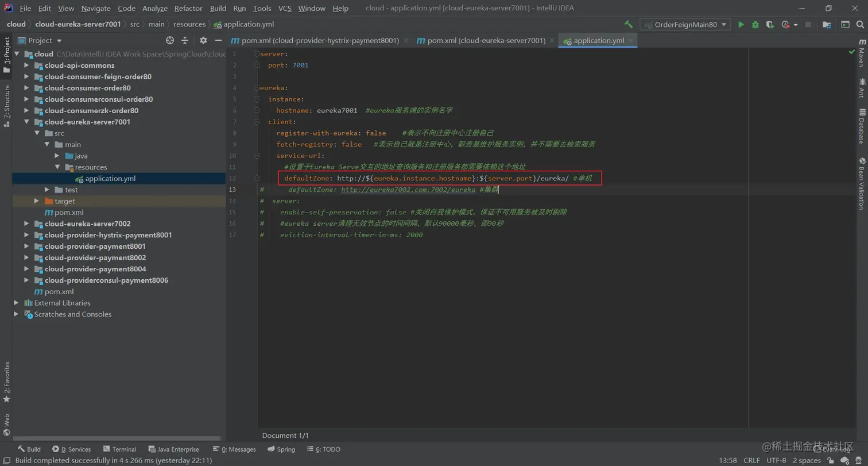Open the Bean Validation side panel
The width and height of the screenshot is (868, 466).
(861, 184)
